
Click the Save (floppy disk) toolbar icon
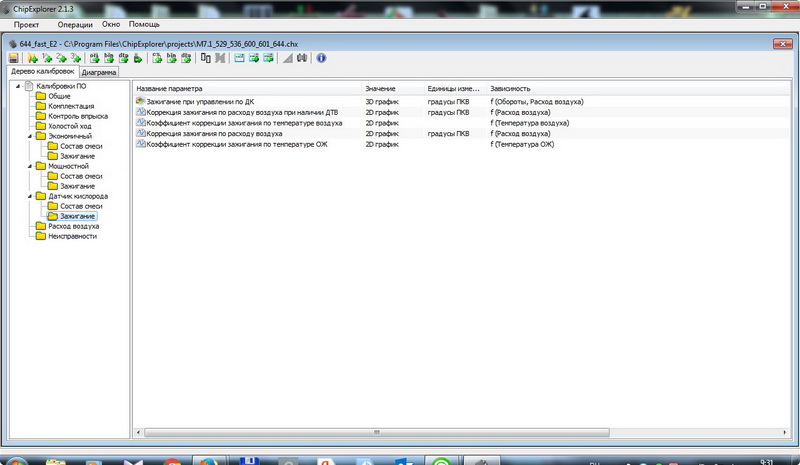pos(13,58)
